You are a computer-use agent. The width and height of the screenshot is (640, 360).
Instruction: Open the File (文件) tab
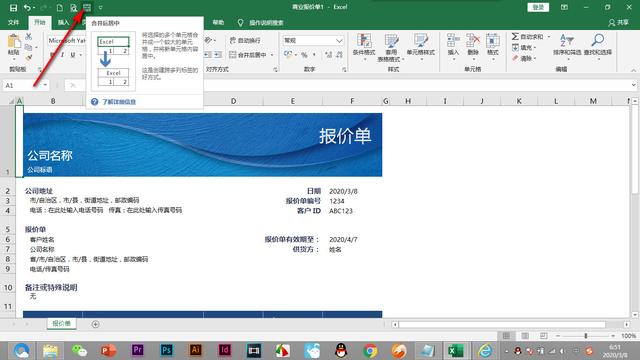pos(13,22)
